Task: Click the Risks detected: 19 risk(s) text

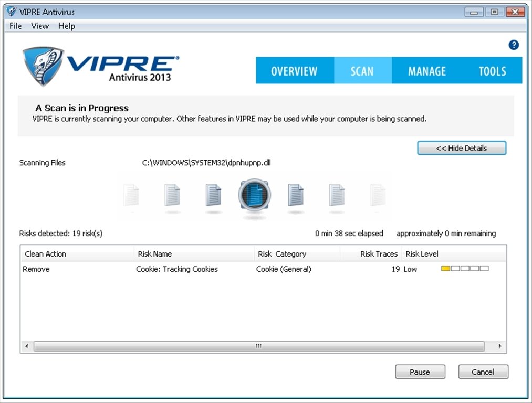Action: pos(61,233)
